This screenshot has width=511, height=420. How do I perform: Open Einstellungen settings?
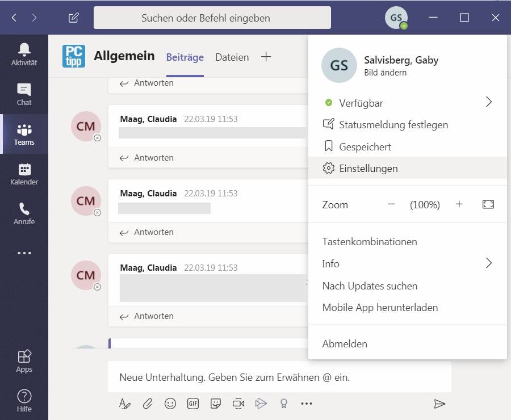point(407,169)
